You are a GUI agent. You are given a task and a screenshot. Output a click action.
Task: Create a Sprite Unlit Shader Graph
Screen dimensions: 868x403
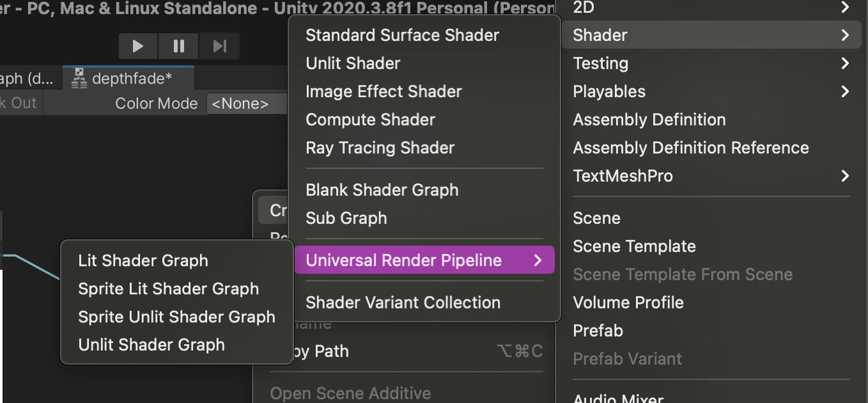pos(176,317)
